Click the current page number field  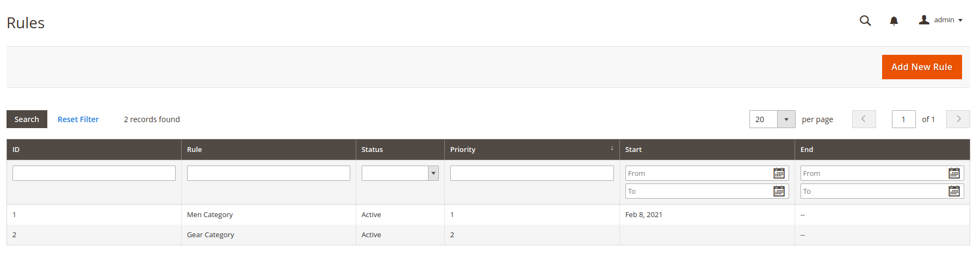pos(903,119)
